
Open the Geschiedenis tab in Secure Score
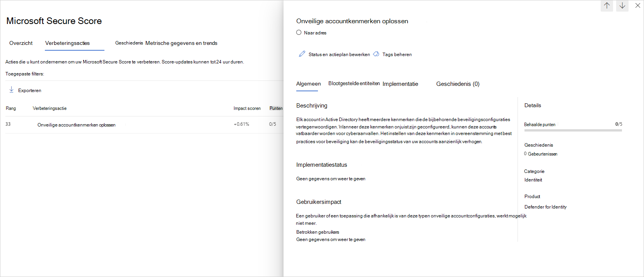[x=129, y=43]
